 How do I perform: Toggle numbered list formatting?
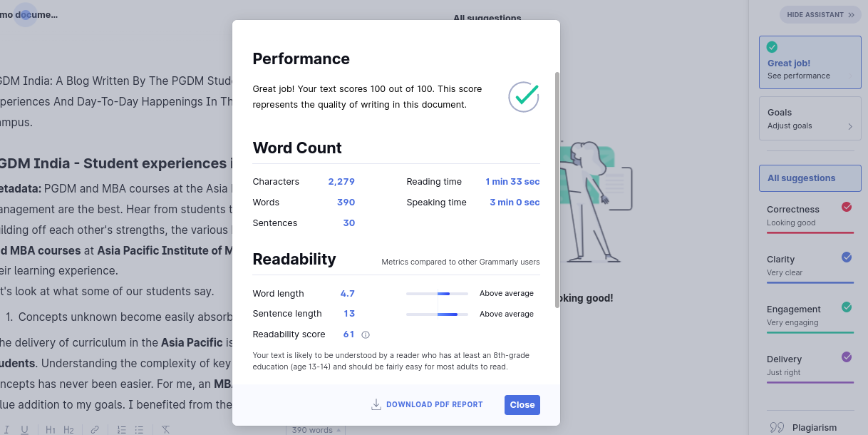pos(121,430)
